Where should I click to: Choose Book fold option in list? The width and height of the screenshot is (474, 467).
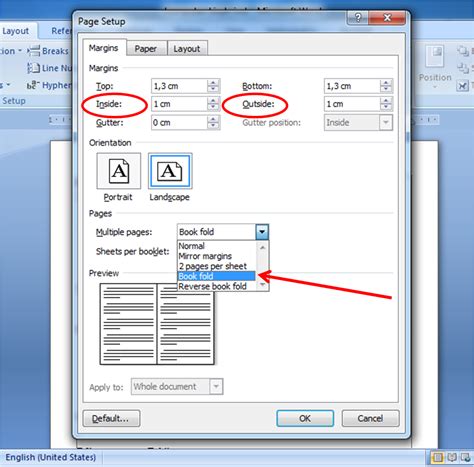coord(217,276)
